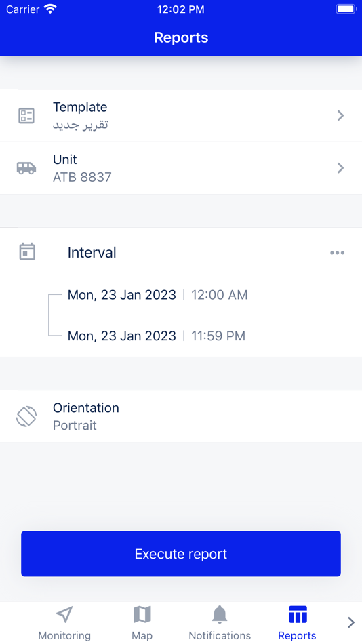362x644 pixels.
Task: Edit start date Mon, 23 Jan 2023 12:00 AM
Action: click(x=158, y=295)
